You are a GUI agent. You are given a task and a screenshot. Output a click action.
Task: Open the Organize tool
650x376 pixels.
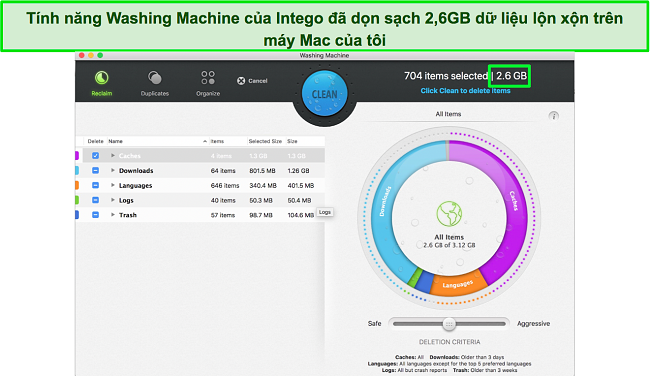(208, 78)
